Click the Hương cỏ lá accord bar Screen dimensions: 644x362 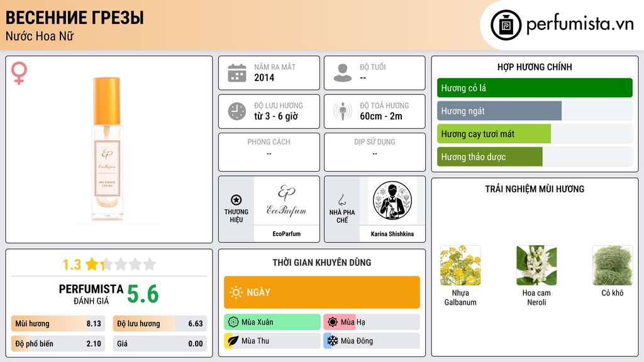coord(535,88)
